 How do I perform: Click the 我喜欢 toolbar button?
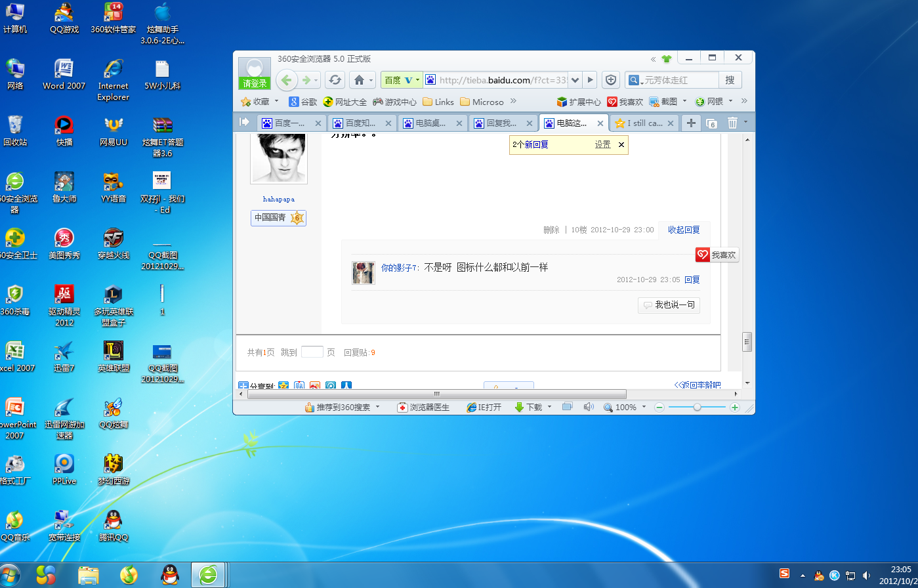625,102
